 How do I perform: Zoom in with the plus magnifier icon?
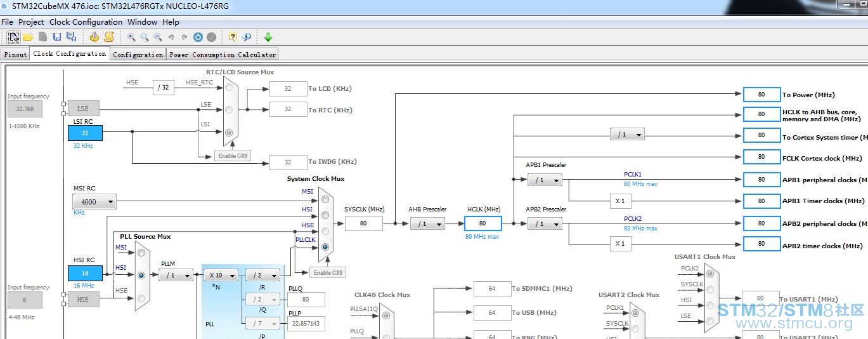pyautogui.click(x=131, y=37)
